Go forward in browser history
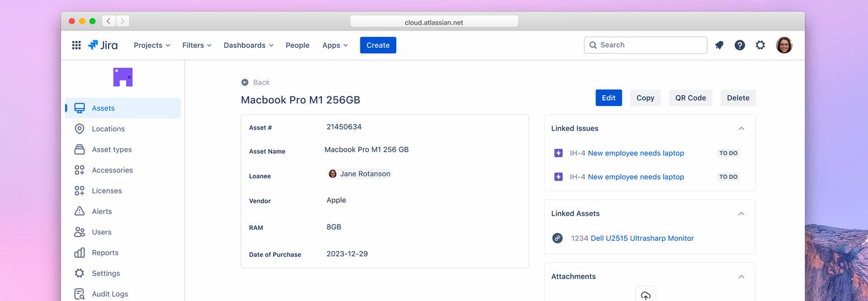 122,21
